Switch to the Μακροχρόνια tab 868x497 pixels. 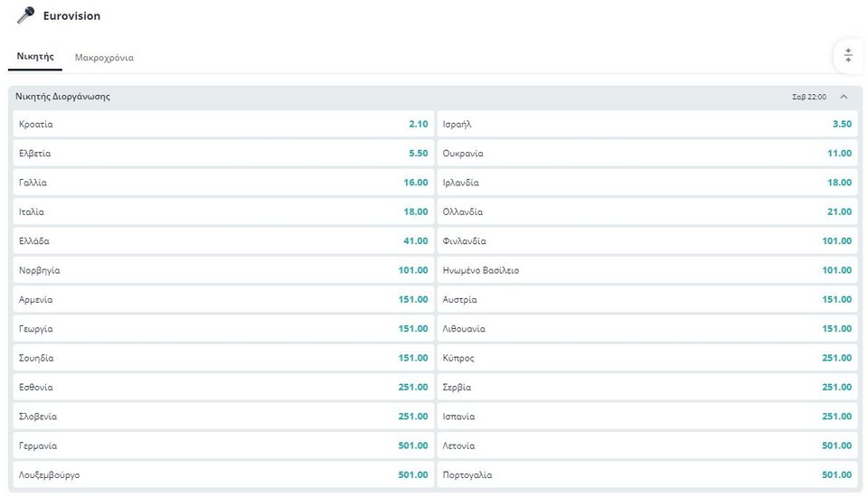[x=104, y=58]
